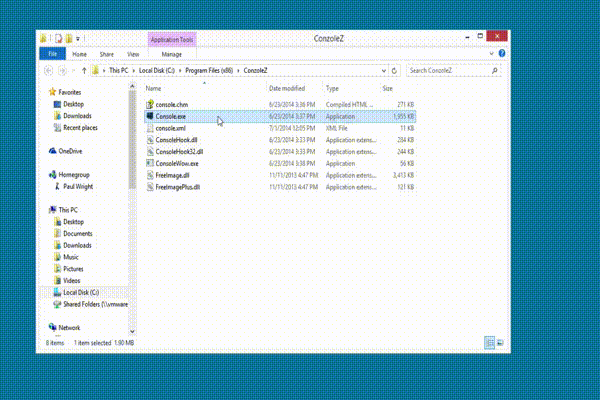The width and height of the screenshot is (600, 400).
Task: Select the FreeImagePlus.dll file
Action: point(280,187)
